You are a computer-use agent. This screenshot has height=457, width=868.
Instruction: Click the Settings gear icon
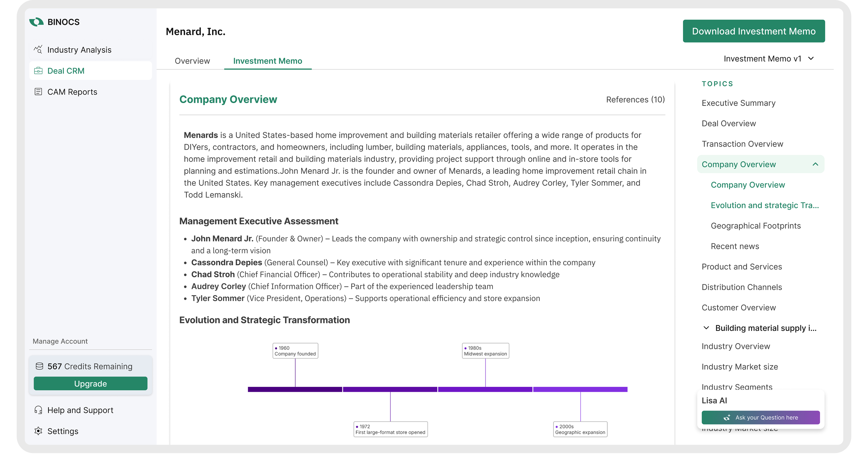pos(38,431)
